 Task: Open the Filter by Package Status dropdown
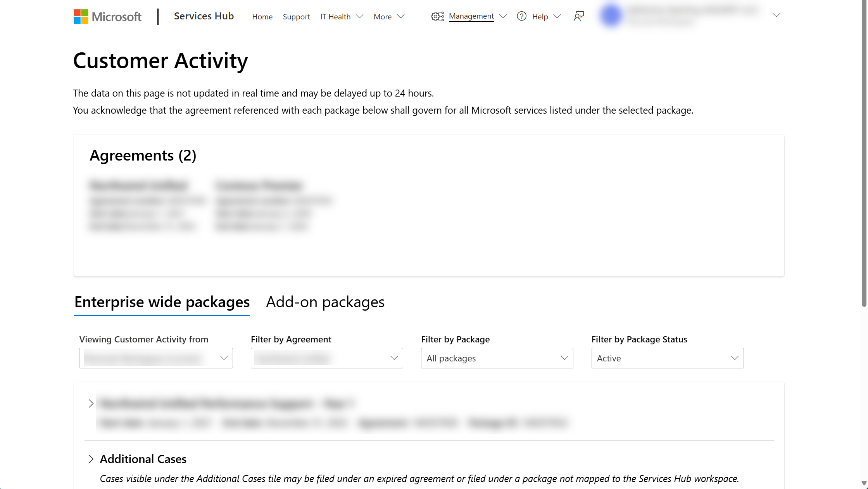(668, 358)
